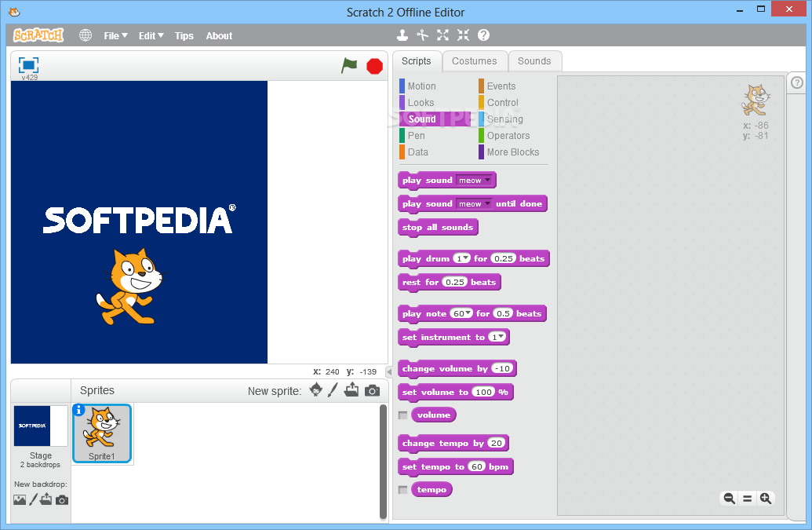Open Sprite1 info button
Image resolution: width=812 pixels, height=530 pixels.
click(x=78, y=410)
